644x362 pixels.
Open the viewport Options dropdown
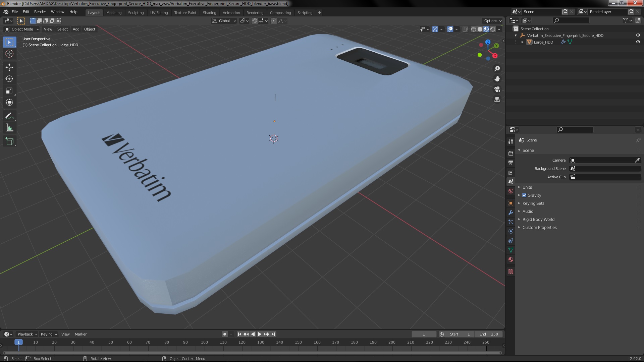point(492,21)
